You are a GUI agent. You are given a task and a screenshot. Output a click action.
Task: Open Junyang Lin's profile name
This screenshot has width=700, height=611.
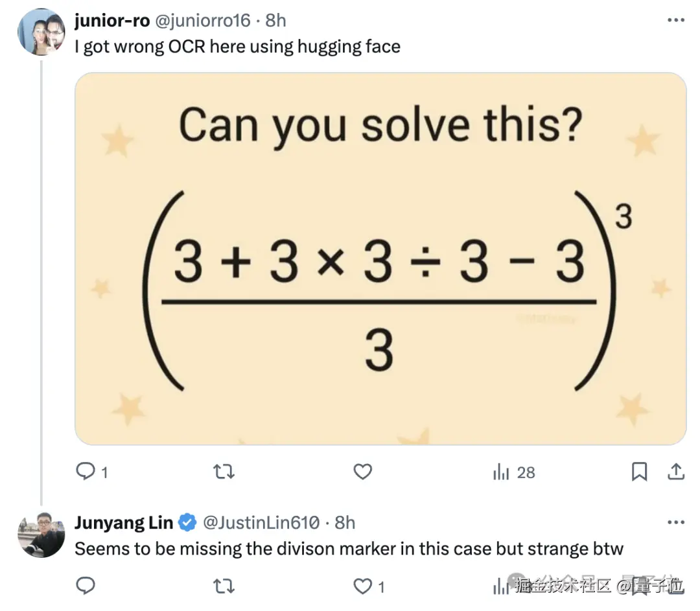[x=124, y=522]
